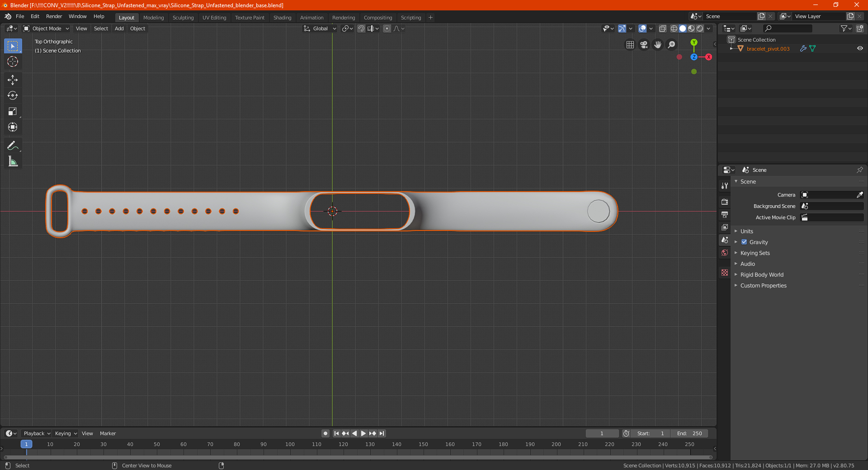Switch to wireframe shading

click(x=674, y=28)
